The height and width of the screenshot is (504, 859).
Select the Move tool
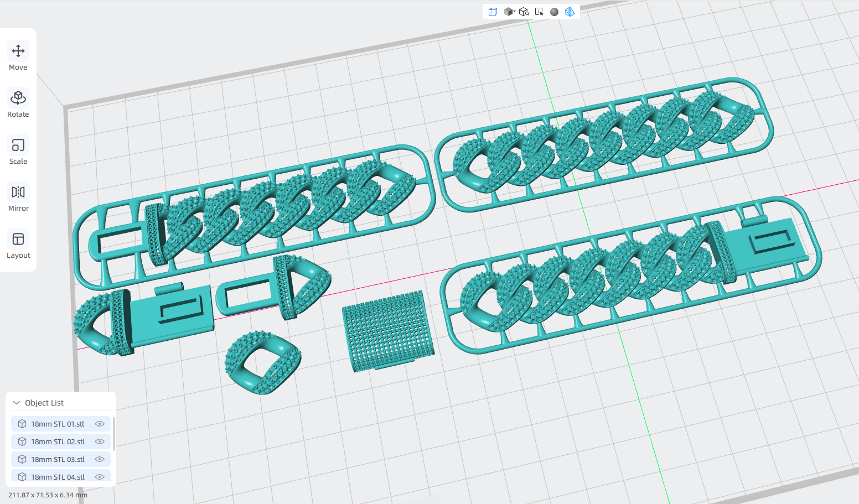tap(18, 56)
